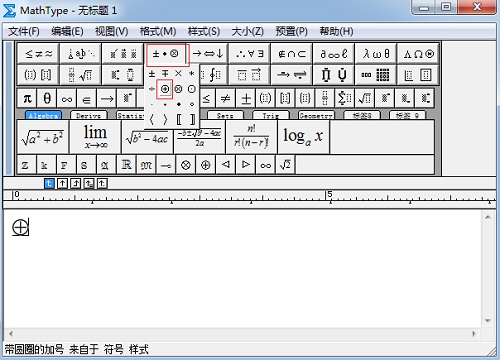Insert infinity from the bottom tab bar

click(x=265, y=165)
